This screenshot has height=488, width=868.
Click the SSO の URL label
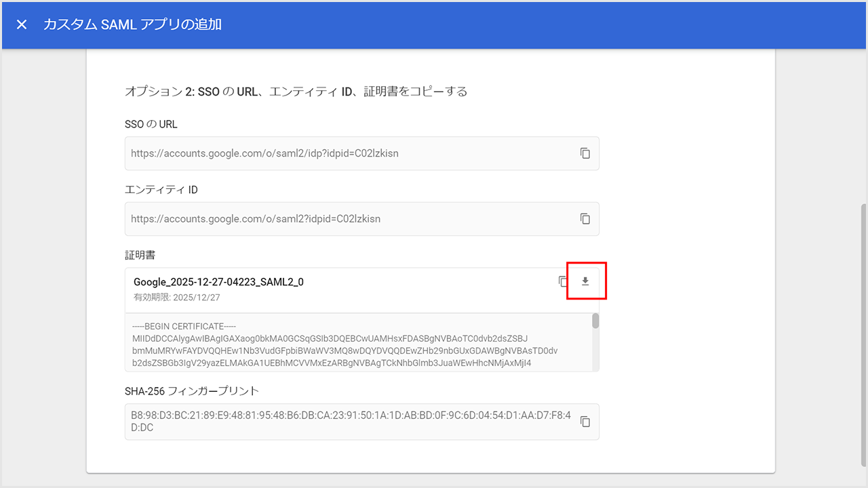[151, 124]
